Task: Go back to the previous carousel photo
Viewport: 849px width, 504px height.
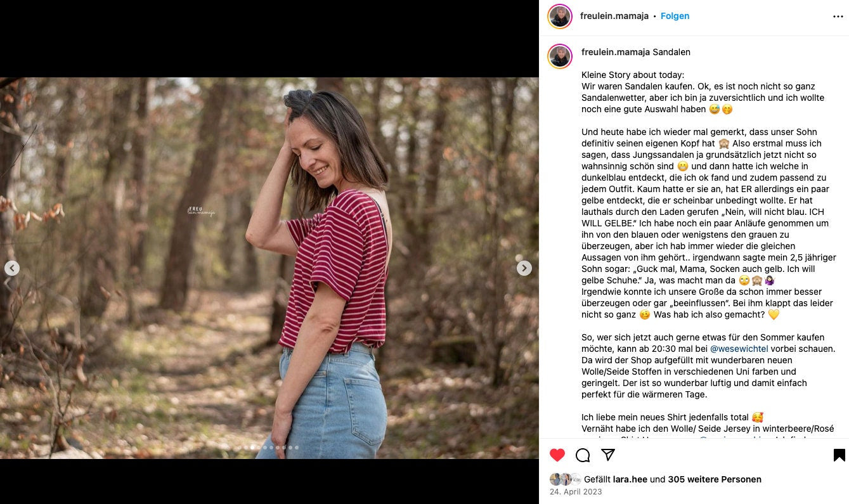Action: (x=12, y=268)
